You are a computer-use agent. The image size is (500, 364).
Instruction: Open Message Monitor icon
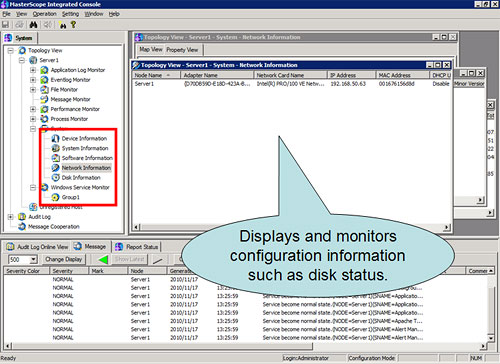44,99
